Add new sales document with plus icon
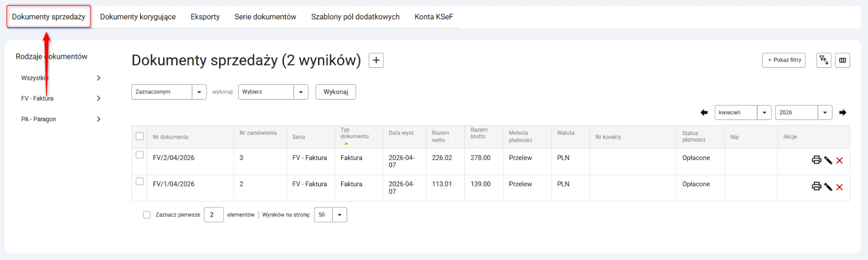The width and height of the screenshot is (868, 260). point(376,60)
